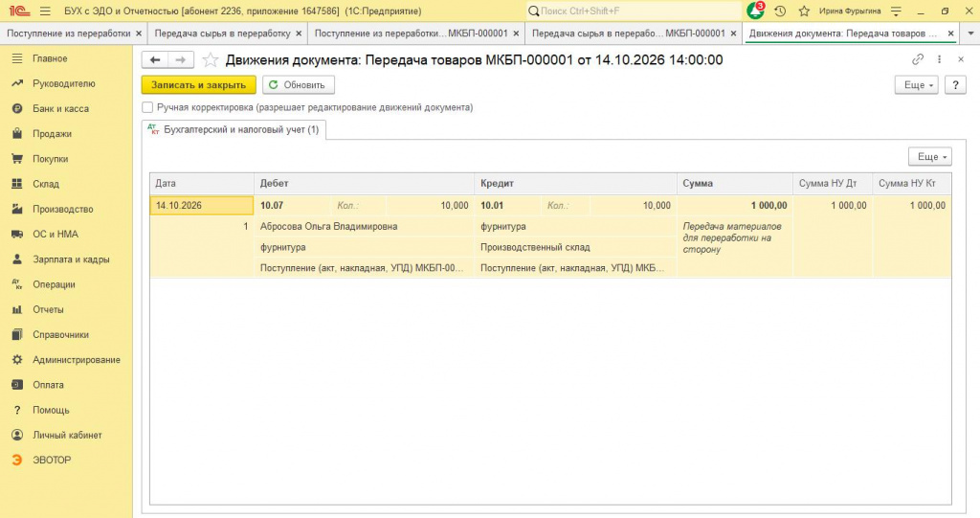Open Банк и касса section
Viewport: 980px width, 518px height.
pyautogui.click(x=60, y=108)
